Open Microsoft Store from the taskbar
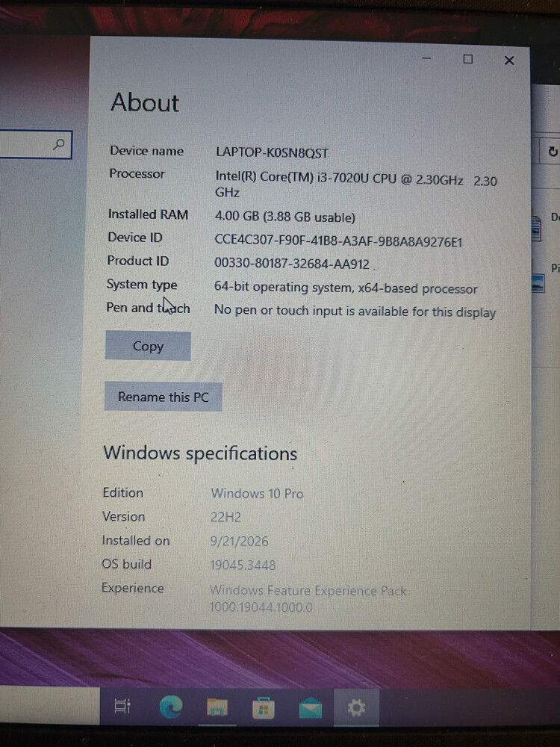Viewport: 560px width, 747px height. (x=264, y=707)
